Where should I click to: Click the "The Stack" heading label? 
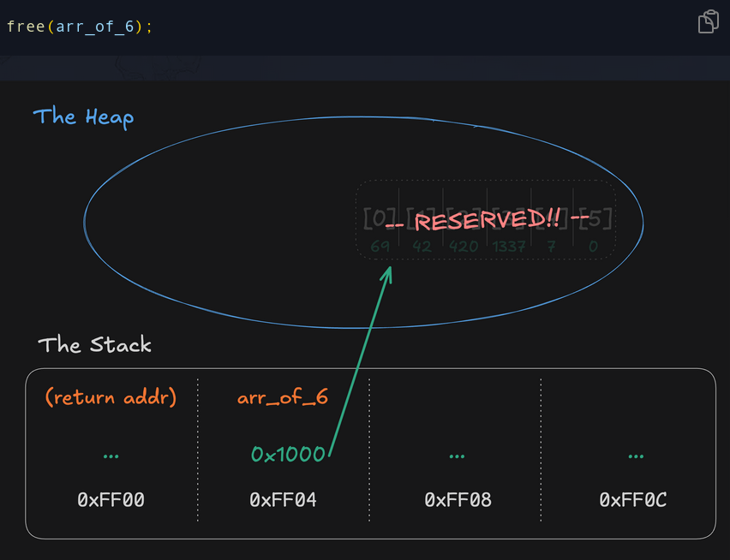tap(94, 345)
